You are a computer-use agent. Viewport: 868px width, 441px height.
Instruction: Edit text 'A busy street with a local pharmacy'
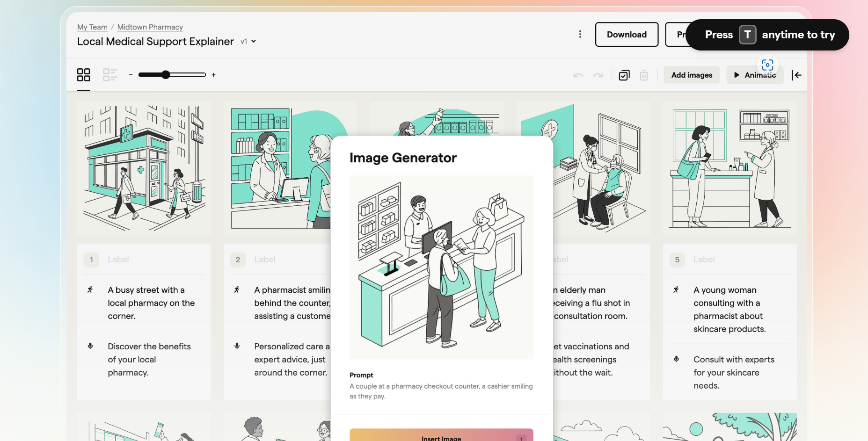151,303
